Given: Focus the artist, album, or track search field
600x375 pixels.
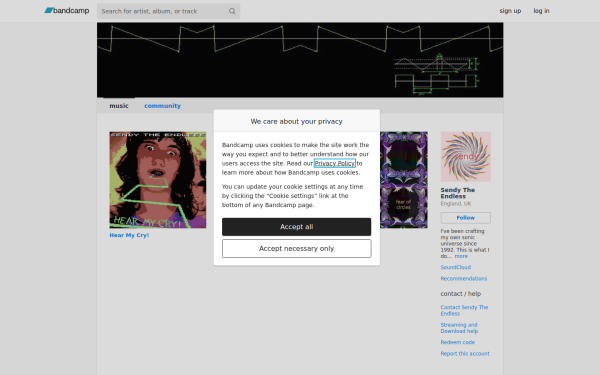Looking at the screenshot, I should [x=168, y=11].
